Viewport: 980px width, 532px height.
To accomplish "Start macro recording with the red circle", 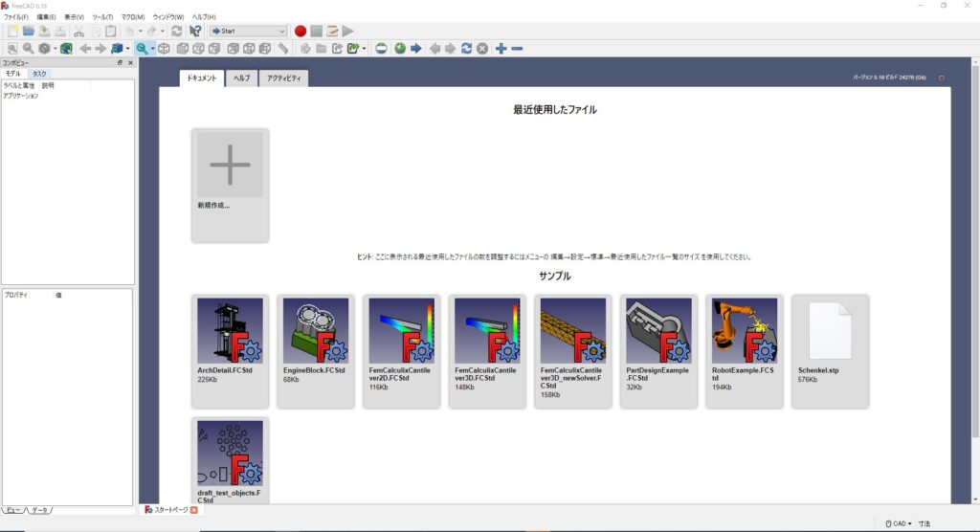I will click(x=301, y=32).
